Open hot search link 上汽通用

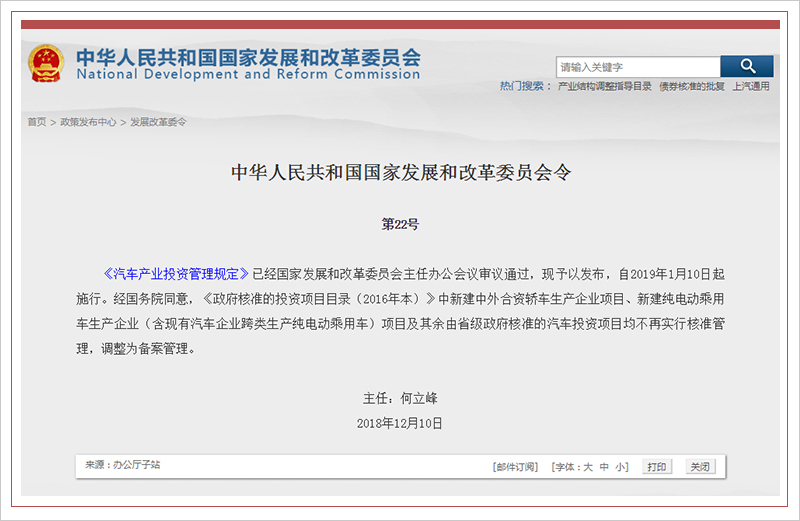click(751, 87)
